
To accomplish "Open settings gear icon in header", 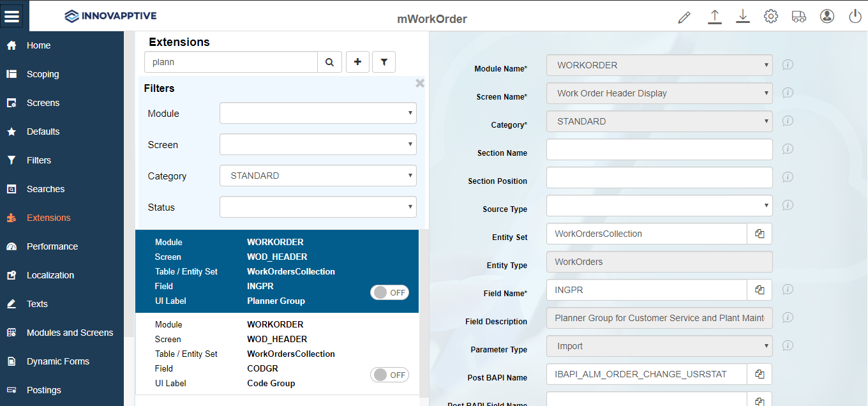I will [771, 17].
